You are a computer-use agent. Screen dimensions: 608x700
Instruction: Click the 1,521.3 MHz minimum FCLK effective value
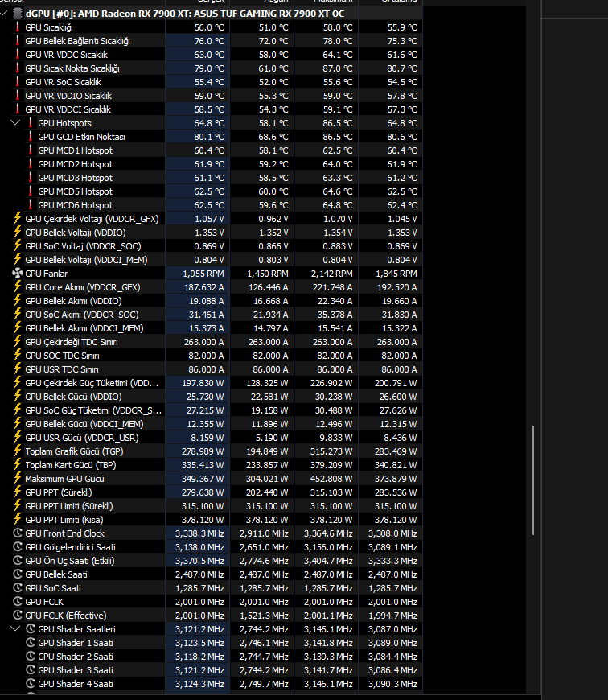point(264,616)
